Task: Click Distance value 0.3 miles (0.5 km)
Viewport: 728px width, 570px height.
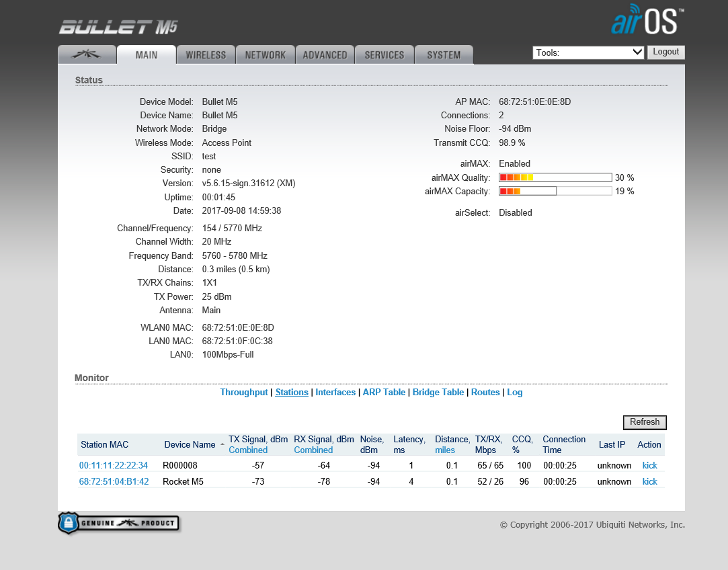Action: 236,269
